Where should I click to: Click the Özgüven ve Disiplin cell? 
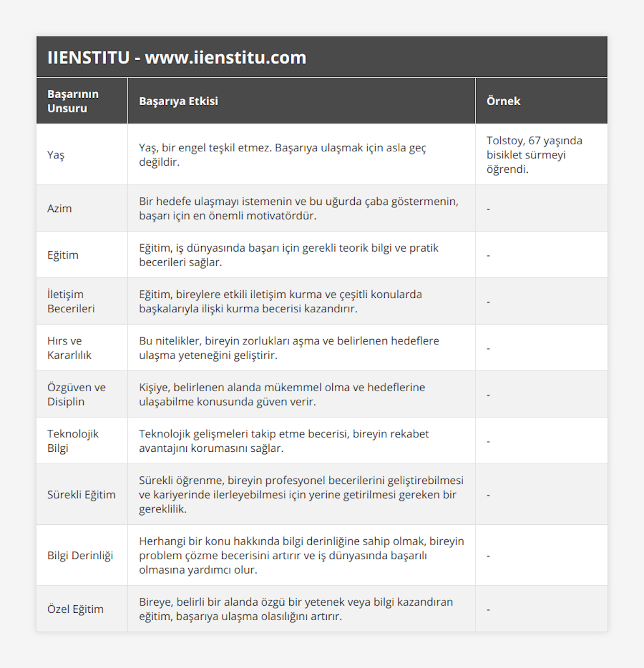tap(76, 394)
